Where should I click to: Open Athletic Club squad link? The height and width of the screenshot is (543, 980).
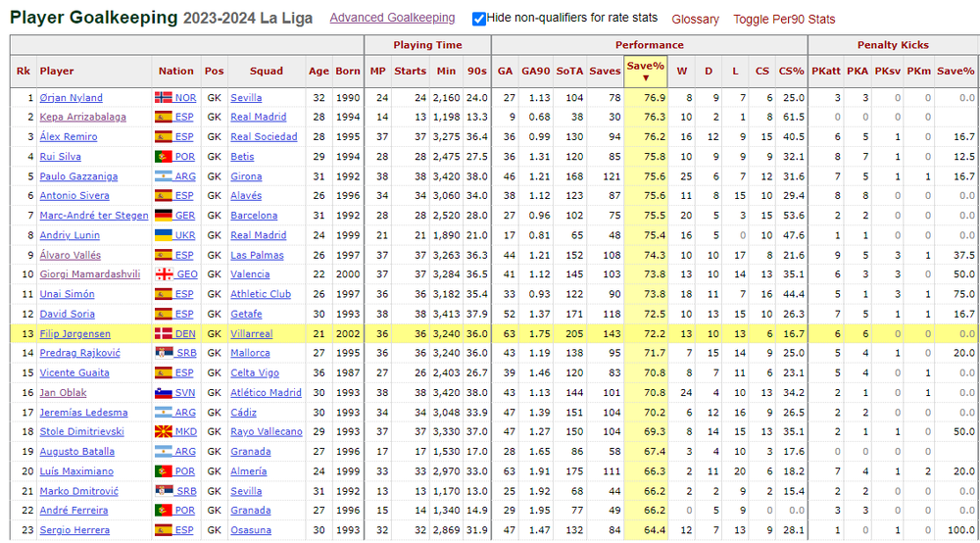pos(261,294)
